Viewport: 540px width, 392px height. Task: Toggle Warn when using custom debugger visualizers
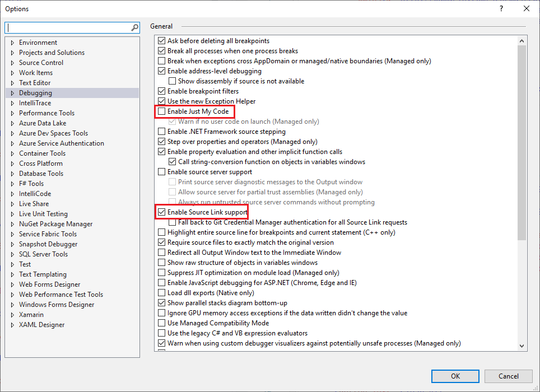161,343
